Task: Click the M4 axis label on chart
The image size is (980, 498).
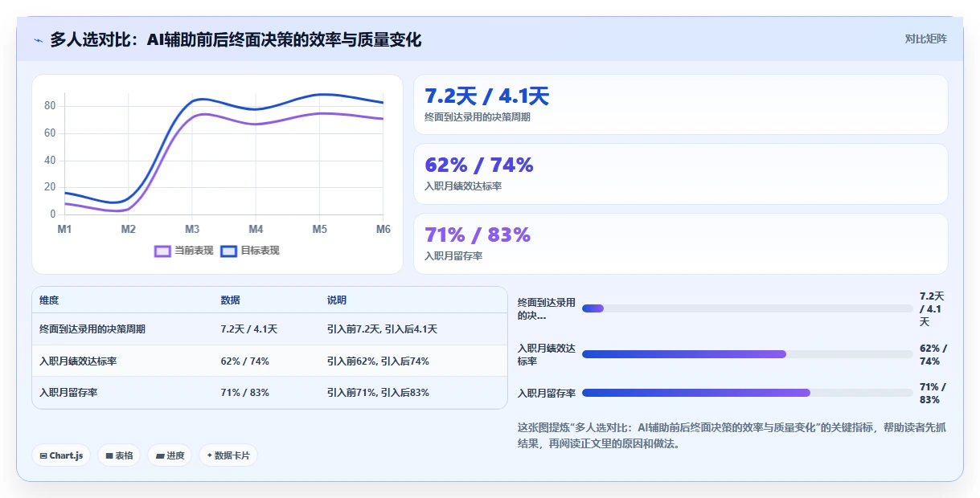Action: coord(256,230)
